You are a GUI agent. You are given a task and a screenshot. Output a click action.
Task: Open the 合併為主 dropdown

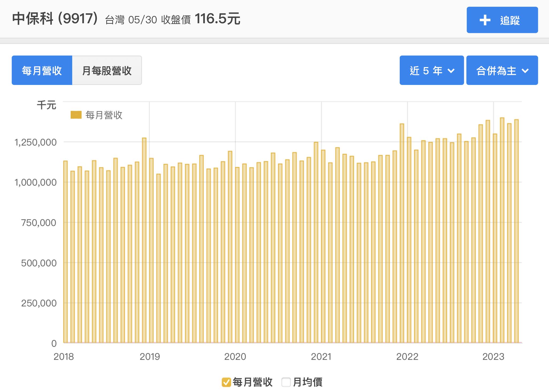[x=502, y=71]
